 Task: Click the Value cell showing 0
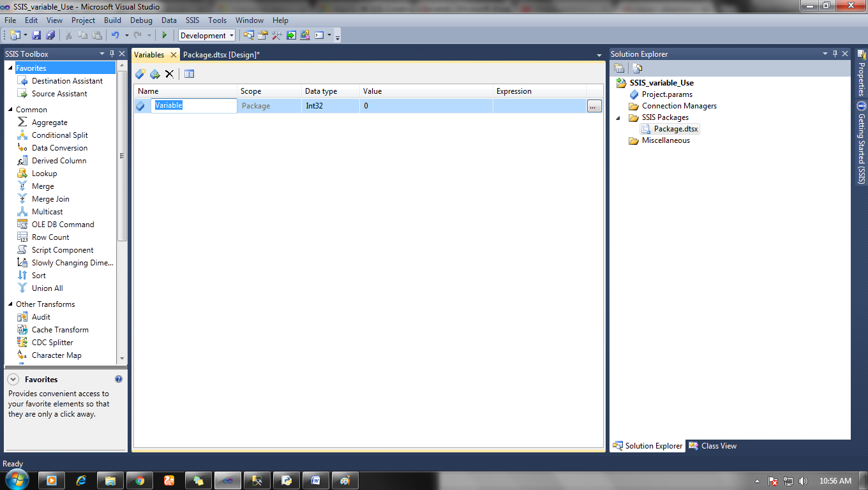[426, 106]
